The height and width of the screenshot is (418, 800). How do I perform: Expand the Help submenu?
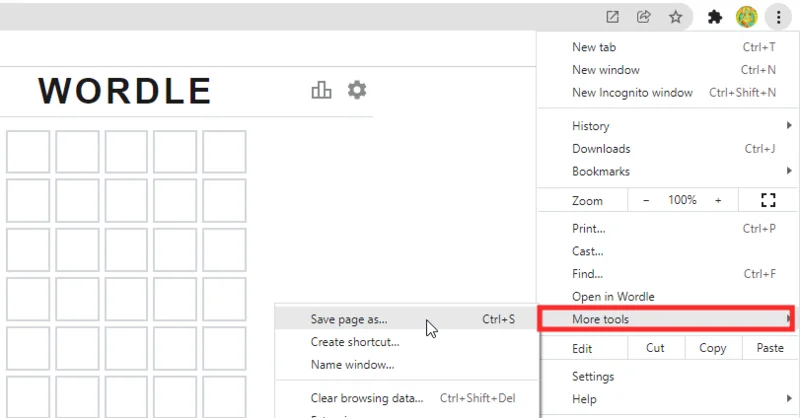[x=668, y=399]
